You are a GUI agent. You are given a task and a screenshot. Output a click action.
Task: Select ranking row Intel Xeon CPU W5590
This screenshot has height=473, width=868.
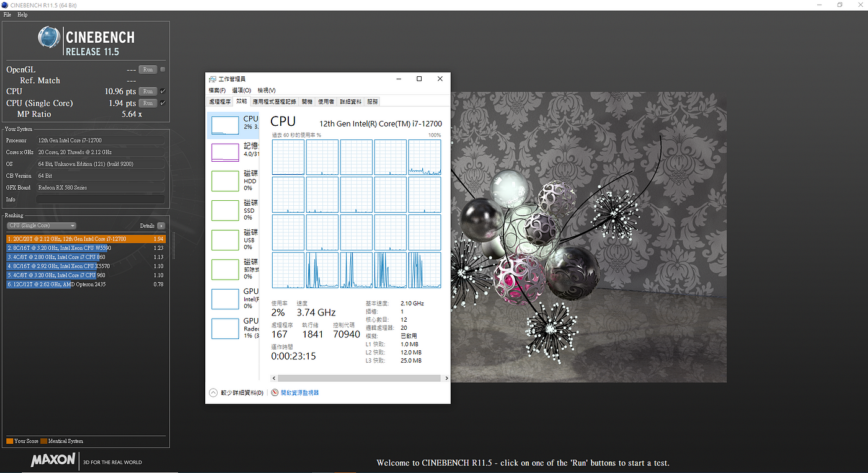pos(86,248)
